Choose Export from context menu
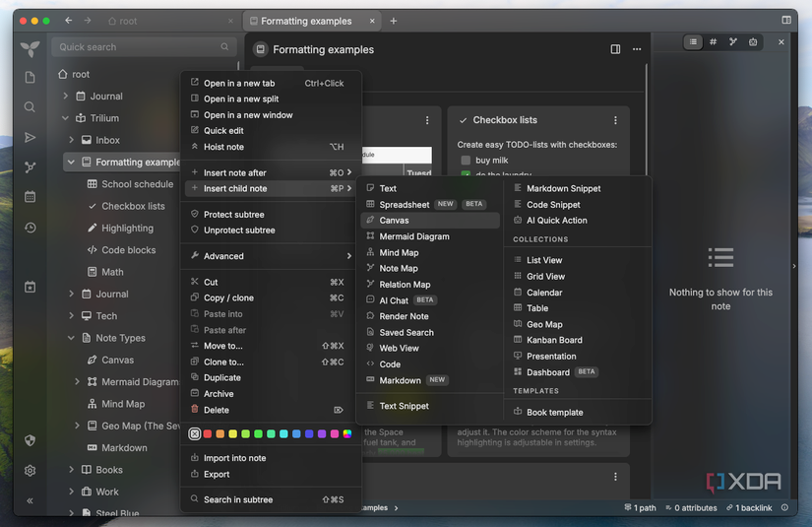This screenshot has width=812, height=527. 271,474
